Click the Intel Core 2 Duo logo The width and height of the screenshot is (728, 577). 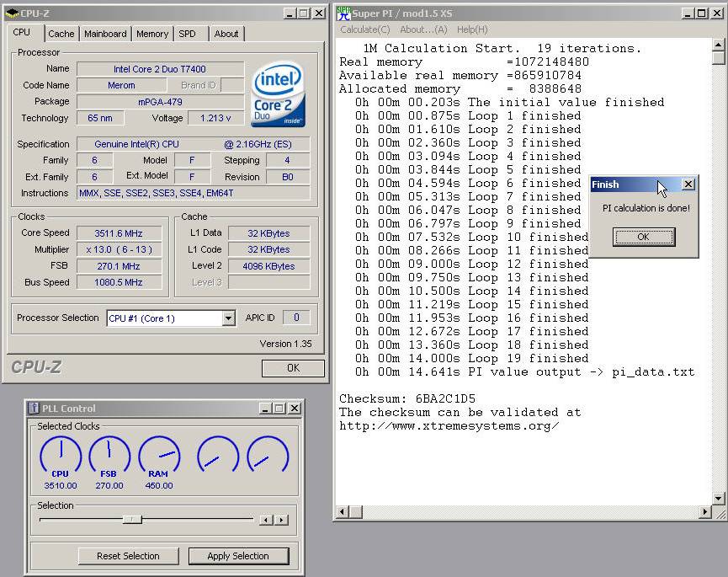pos(279,93)
